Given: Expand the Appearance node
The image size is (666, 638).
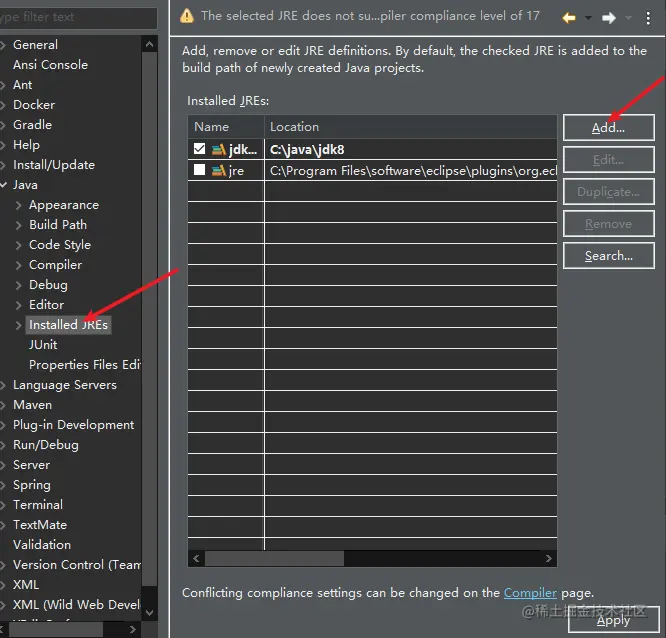Looking at the screenshot, I should tap(18, 205).
